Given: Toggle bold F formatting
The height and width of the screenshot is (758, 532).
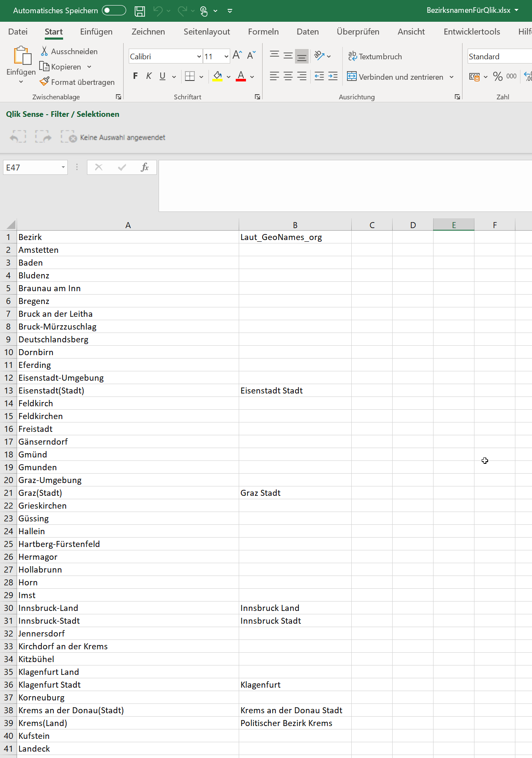Looking at the screenshot, I should [136, 76].
